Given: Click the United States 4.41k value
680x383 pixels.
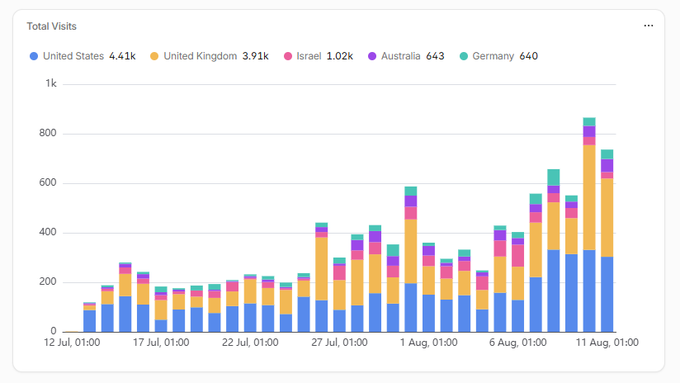Looking at the screenshot, I should point(122,56).
